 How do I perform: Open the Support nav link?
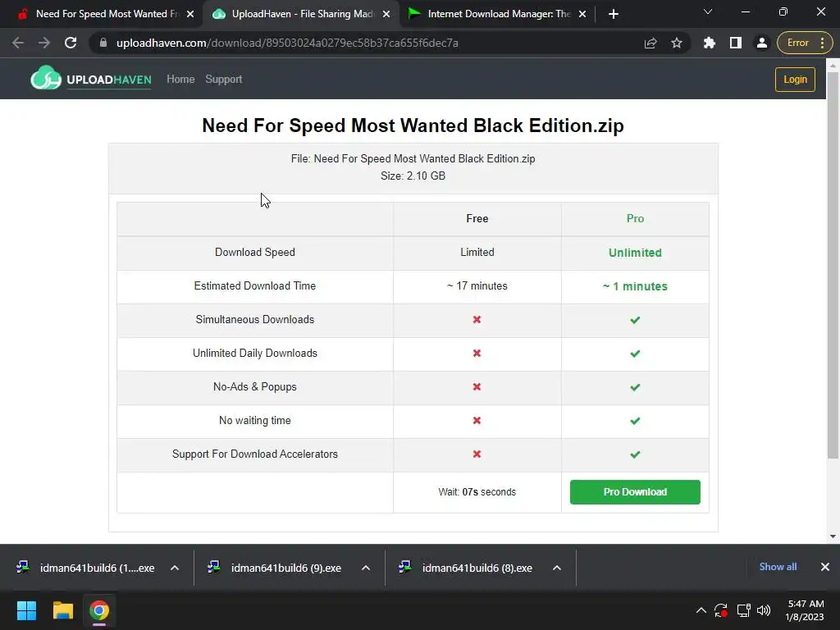223,80
